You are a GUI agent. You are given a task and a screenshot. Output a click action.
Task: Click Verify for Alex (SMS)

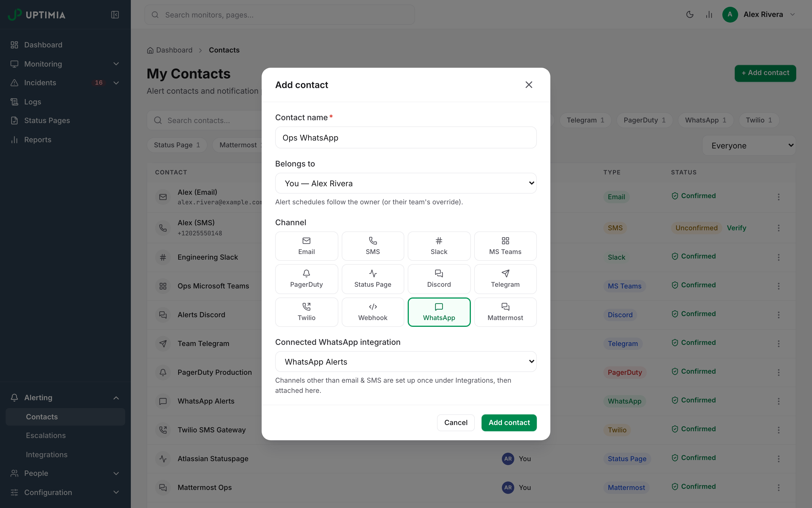(736, 228)
